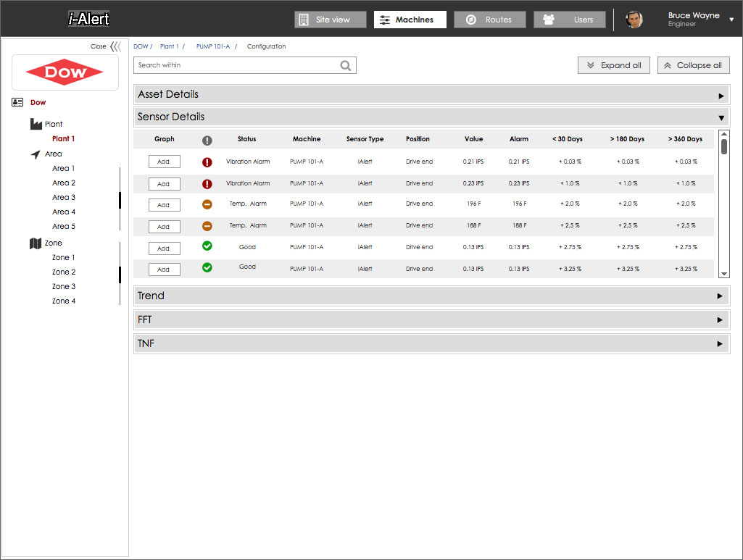Click the Search within input field
The height and width of the screenshot is (560, 743).
[236, 65]
